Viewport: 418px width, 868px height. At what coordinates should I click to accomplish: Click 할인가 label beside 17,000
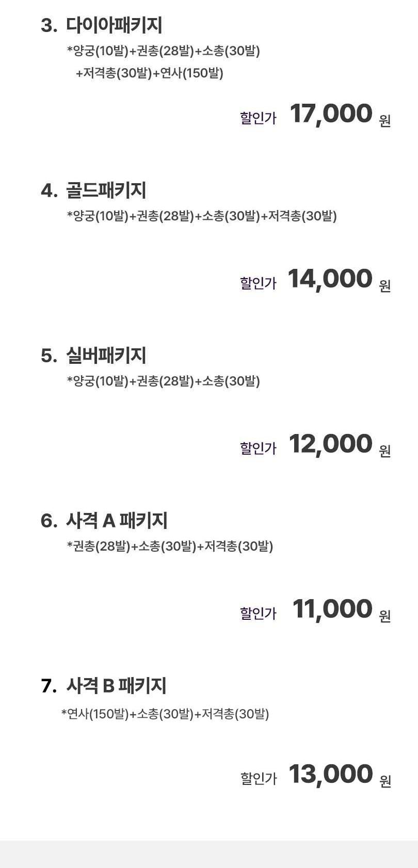coord(259,118)
